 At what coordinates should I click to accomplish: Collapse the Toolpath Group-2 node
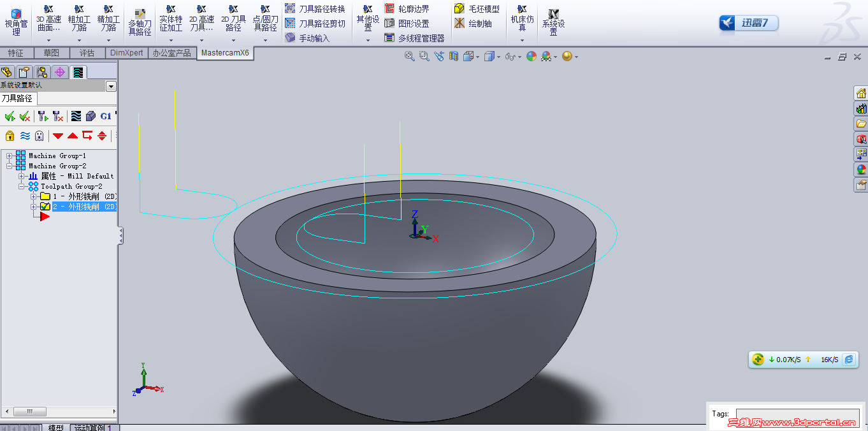pyautogui.click(x=22, y=186)
